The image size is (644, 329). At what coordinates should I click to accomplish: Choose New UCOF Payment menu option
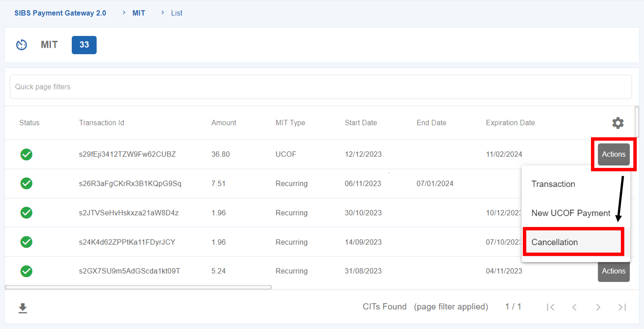(571, 213)
